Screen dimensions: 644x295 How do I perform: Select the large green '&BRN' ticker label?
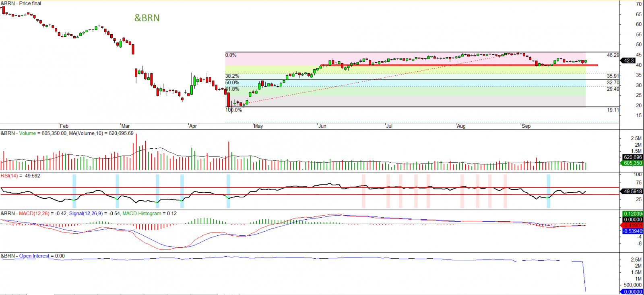coord(147,18)
